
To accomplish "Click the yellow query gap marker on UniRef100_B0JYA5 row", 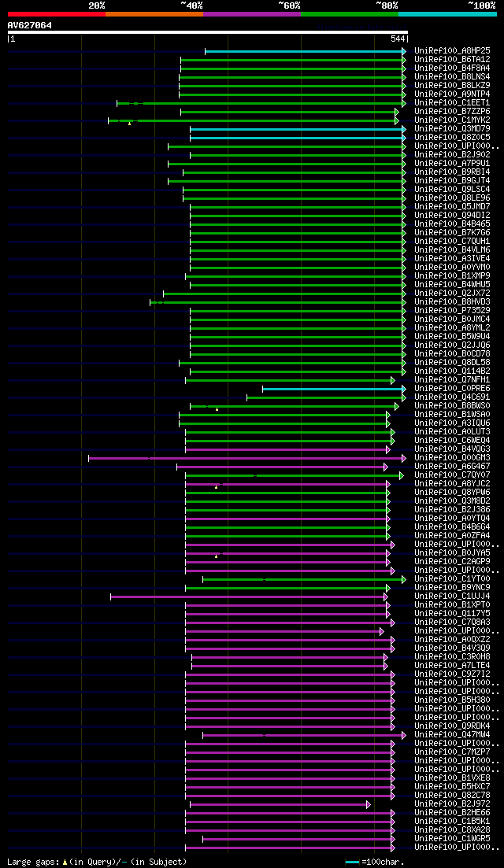I will tap(216, 556).
